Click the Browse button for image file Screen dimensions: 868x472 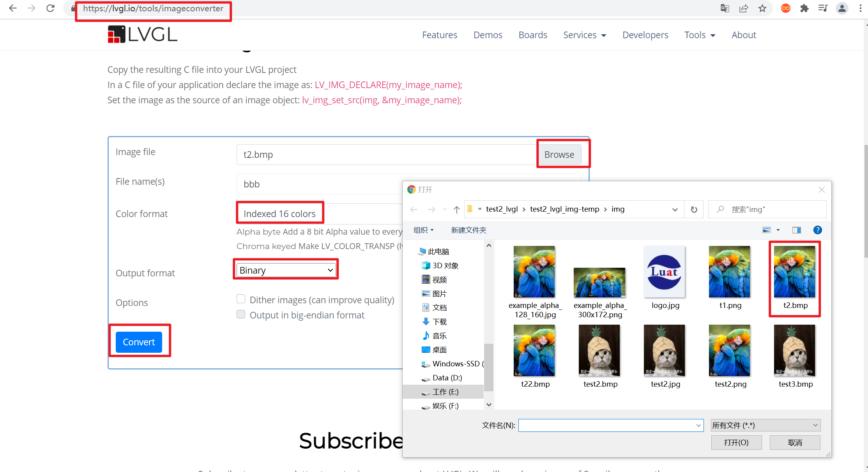tap(559, 154)
